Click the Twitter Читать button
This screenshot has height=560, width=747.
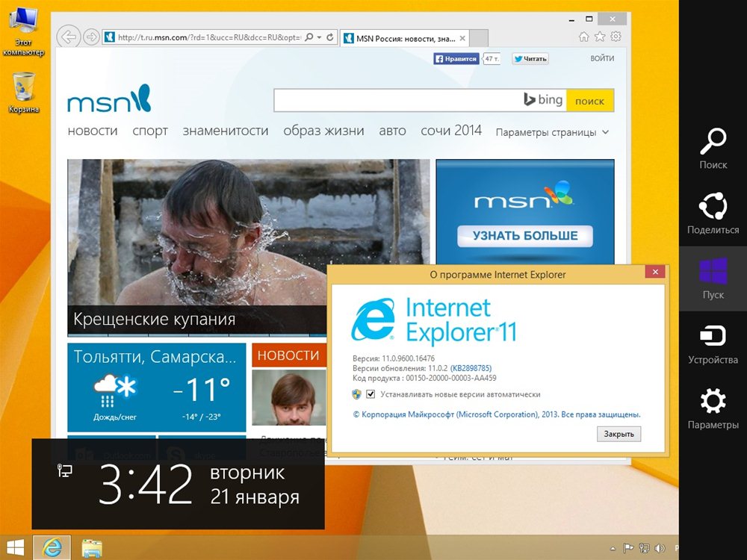click(x=530, y=58)
